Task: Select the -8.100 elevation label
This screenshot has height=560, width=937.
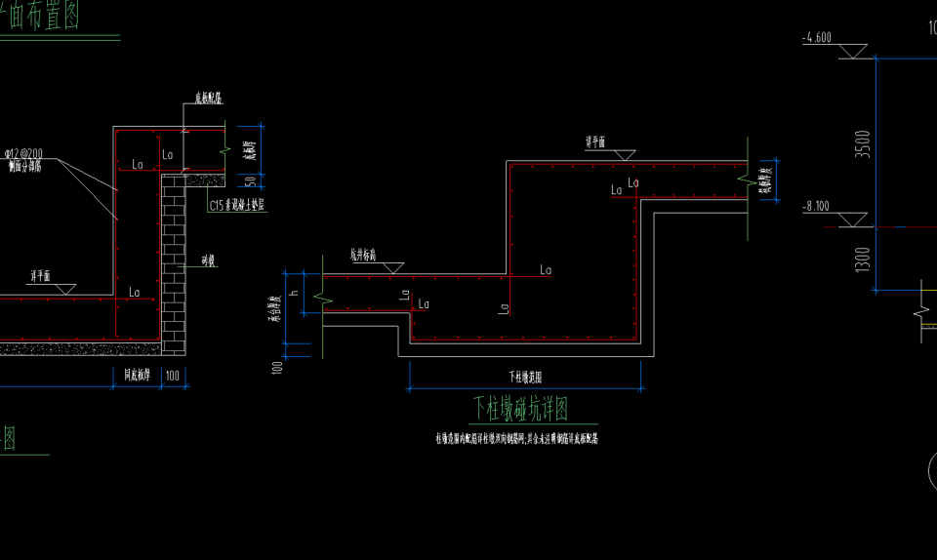Action: (x=816, y=207)
